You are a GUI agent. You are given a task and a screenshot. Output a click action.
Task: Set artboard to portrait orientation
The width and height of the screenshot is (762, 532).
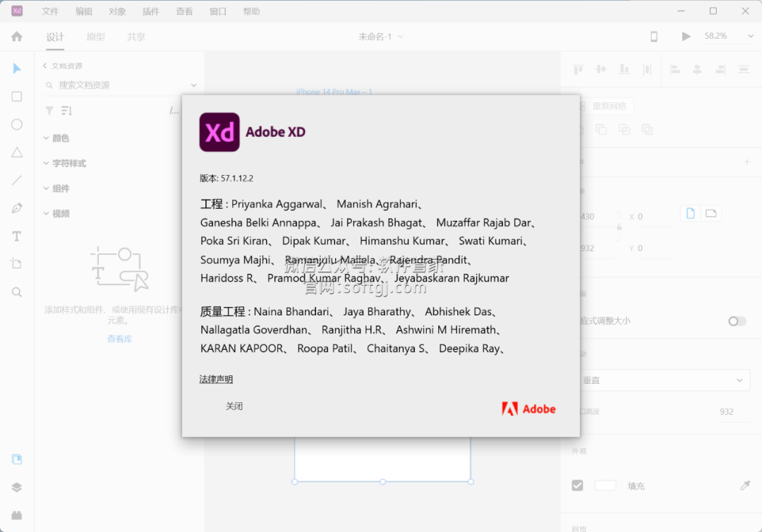tap(691, 213)
